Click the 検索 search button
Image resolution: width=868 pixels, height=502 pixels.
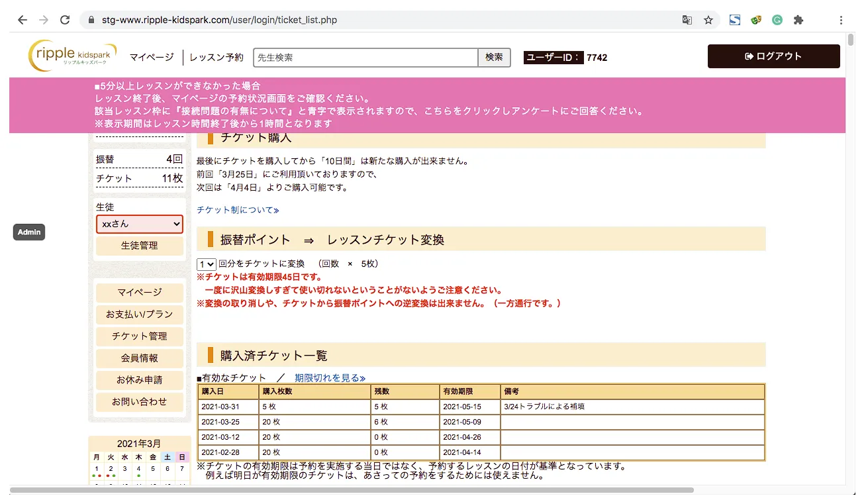coord(494,58)
